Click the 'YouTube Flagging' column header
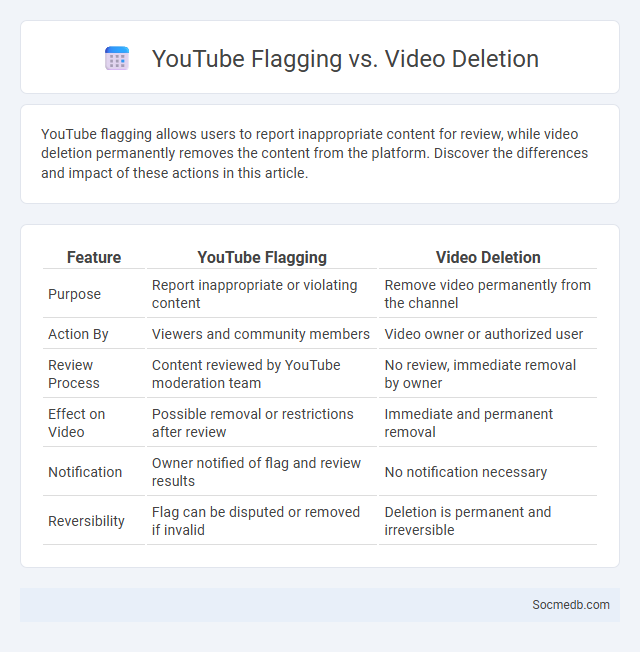Viewport: 640px width, 652px height. tap(262, 257)
